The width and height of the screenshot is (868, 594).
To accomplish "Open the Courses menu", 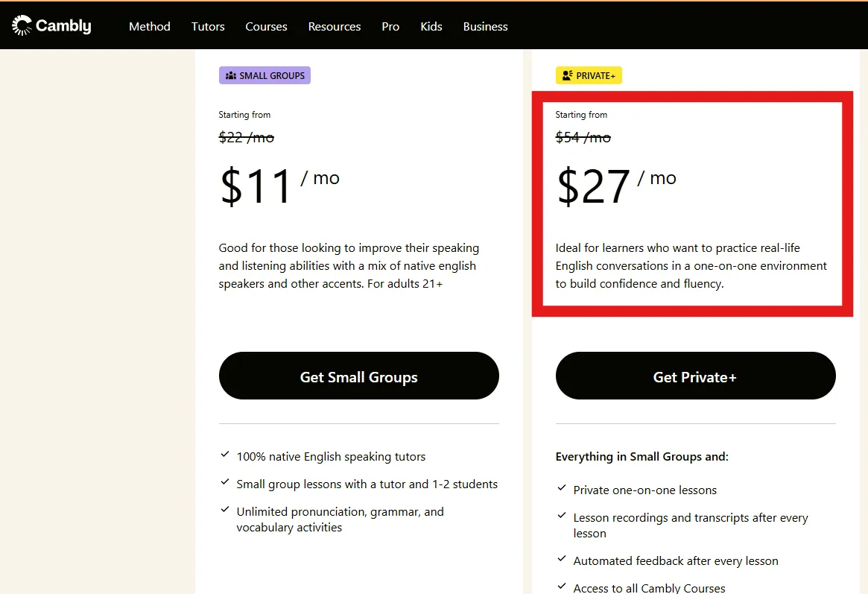I will pos(266,27).
